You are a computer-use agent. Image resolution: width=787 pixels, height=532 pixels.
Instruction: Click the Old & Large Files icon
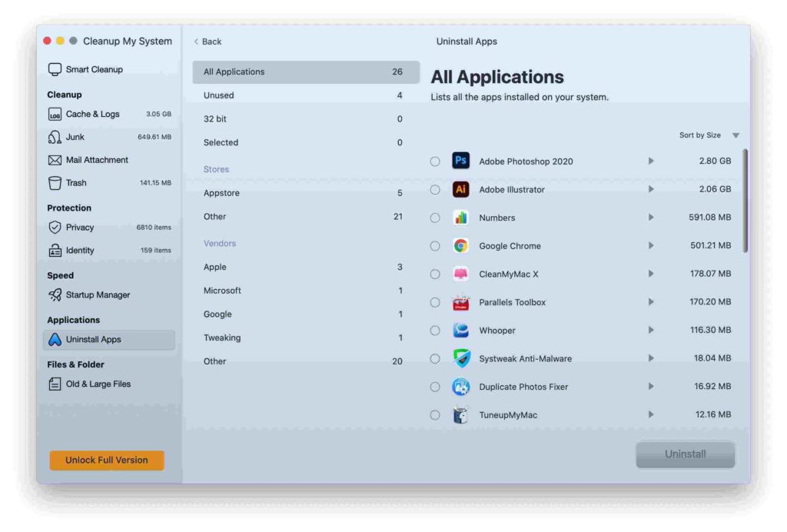[55, 384]
